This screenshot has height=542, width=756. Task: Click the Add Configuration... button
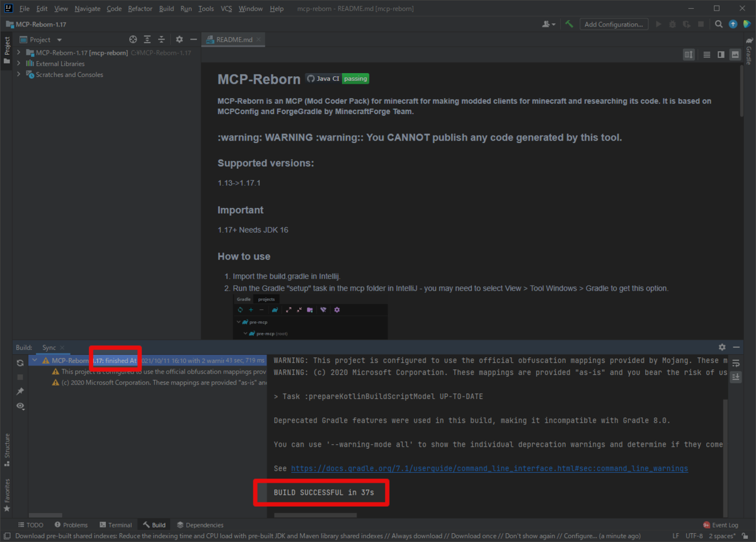(613, 24)
